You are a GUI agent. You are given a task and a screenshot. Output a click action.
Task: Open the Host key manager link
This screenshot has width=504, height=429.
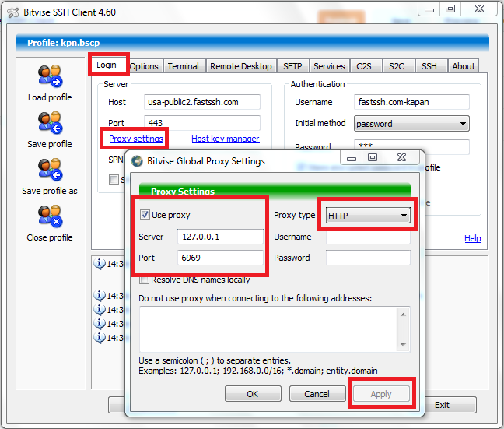pos(226,139)
